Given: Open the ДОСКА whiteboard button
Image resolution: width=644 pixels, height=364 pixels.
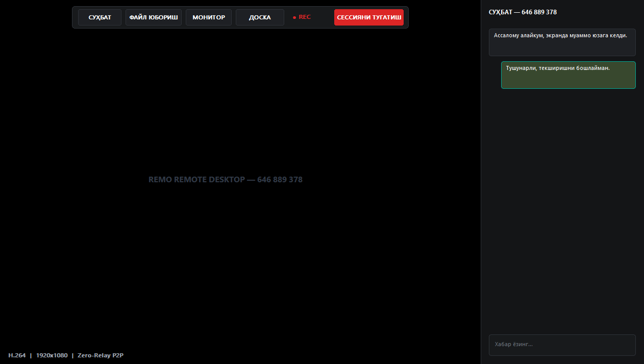Looking at the screenshot, I should point(260,17).
